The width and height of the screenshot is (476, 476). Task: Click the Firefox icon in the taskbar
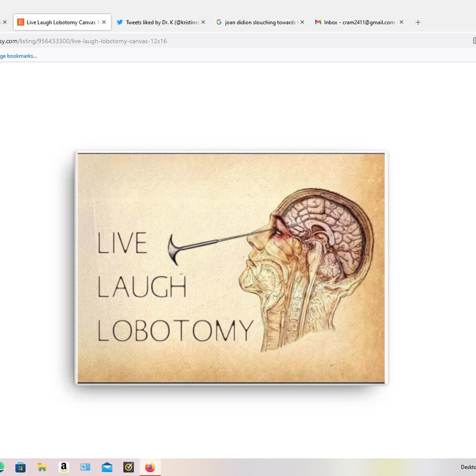pyautogui.click(x=150, y=467)
